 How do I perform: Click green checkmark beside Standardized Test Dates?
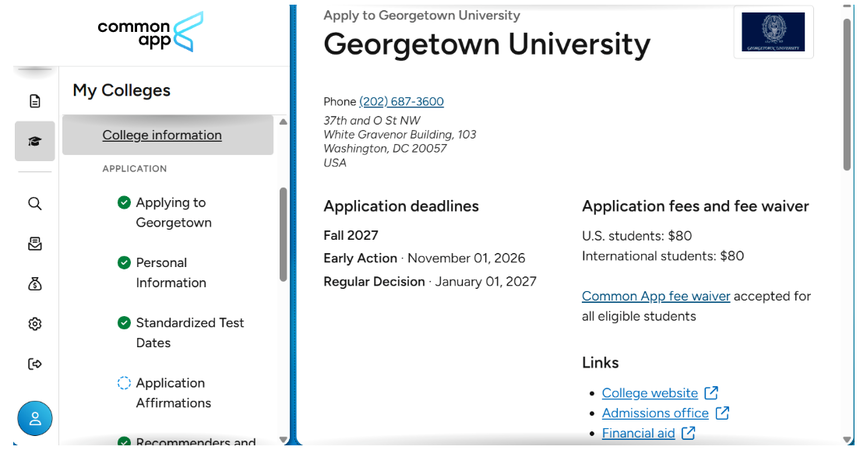(124, 323)
